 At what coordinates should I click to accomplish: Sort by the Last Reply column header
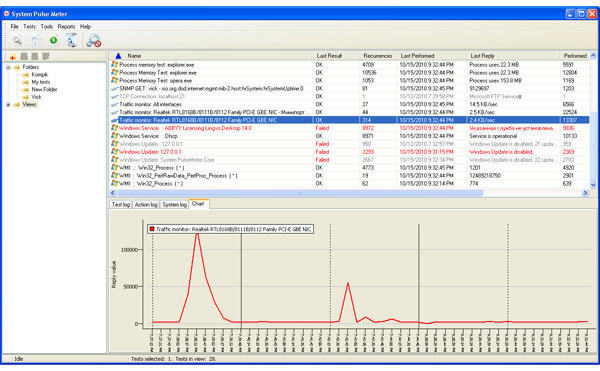point(513,56)
